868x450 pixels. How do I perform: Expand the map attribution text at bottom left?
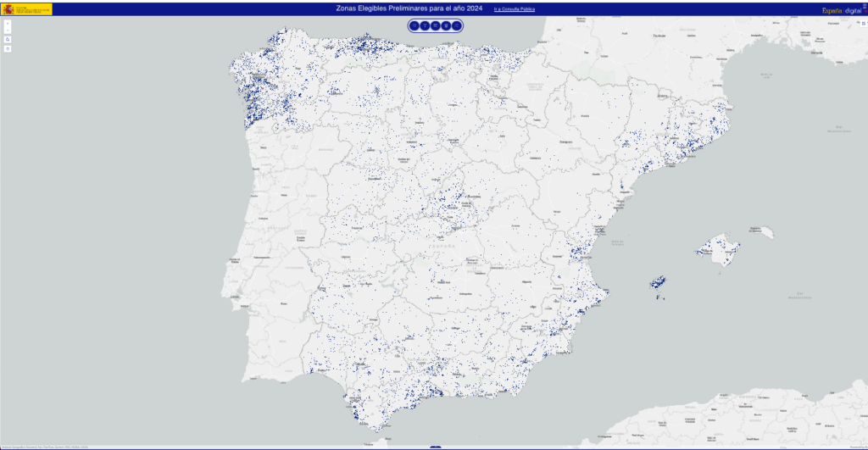click(51, 447)
